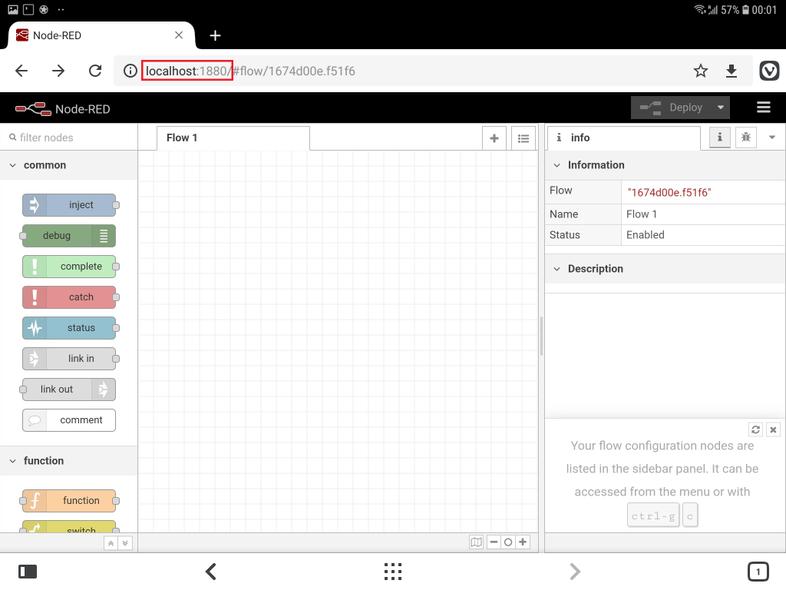This screenshot has height=590, width=786.
Task: Refresh the tip in the info box
Action: tap(756, 429)
